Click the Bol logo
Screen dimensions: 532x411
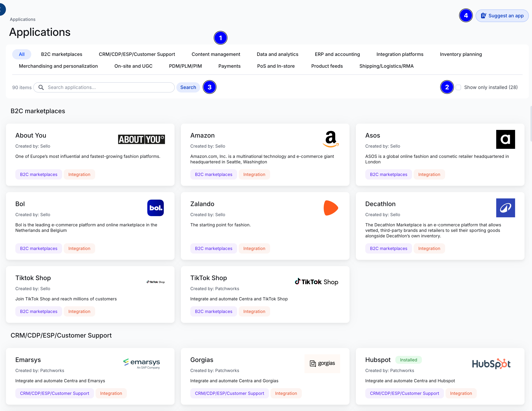(155, 208)
